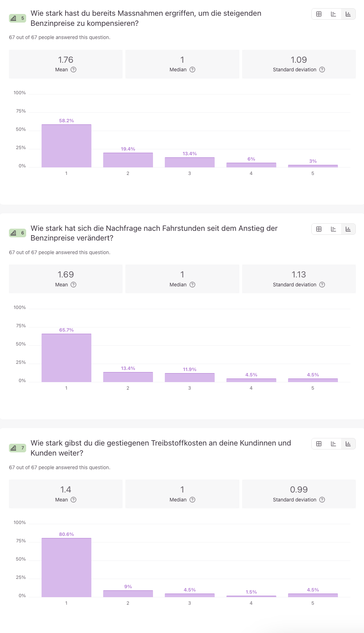
Task: Click the 80.6% bar in question 7 chart
Action: (x=66, y=566)
